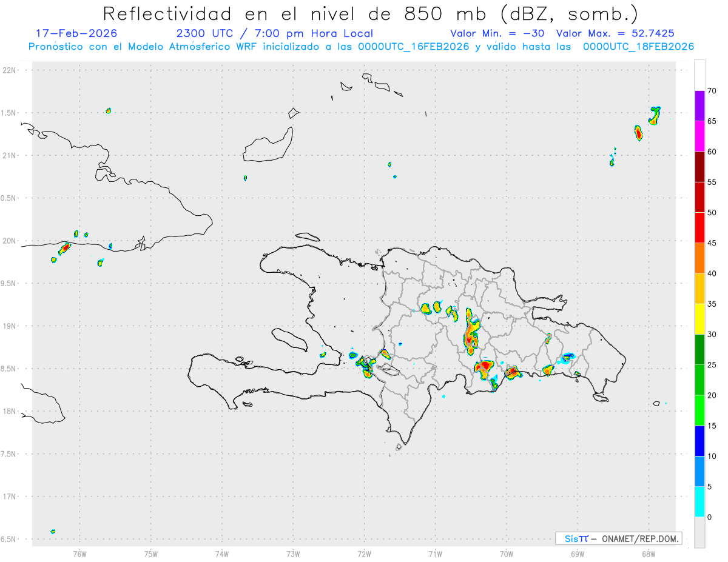Click the '60' colorbar tick label
Screen dimensions: 728x562
point(712,152)
